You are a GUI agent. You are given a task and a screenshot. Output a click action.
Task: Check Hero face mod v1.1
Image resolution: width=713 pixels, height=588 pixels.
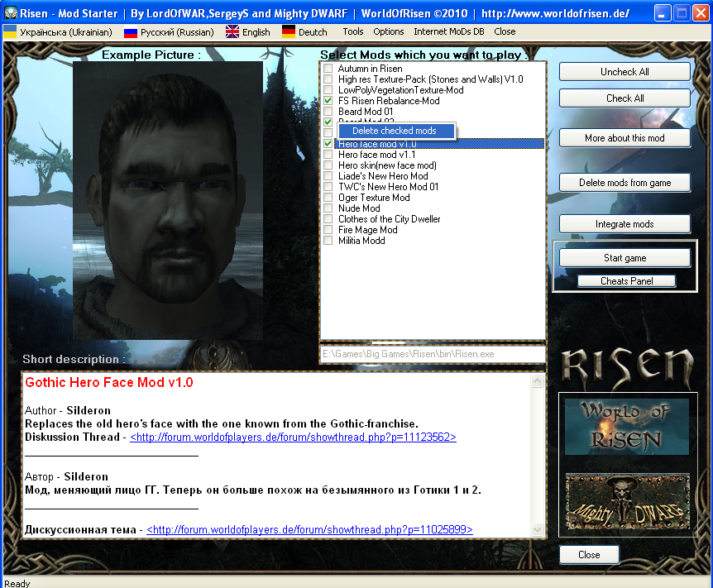[x=328, y=155]
